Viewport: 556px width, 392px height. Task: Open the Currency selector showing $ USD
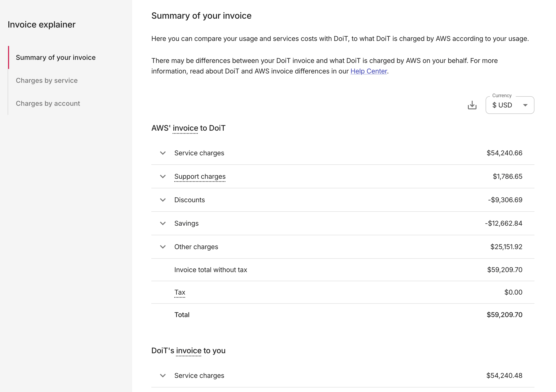[x=510, y=105]
